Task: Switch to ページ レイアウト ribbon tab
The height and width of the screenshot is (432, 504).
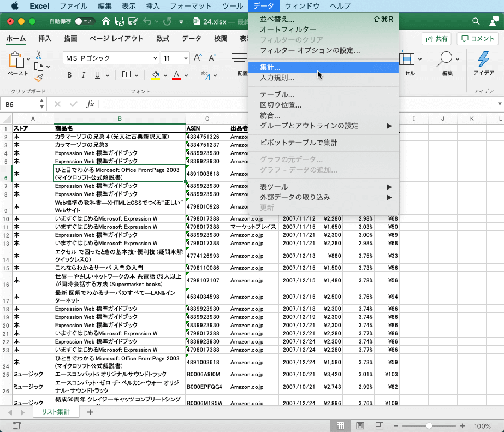Action: pos(116,39)
